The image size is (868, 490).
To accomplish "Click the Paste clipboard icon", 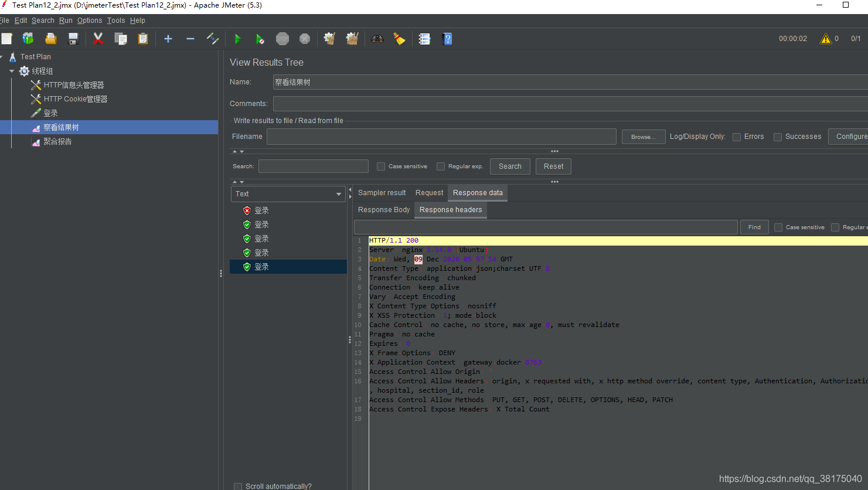I will pyautogui.click(x=143, y=39).
